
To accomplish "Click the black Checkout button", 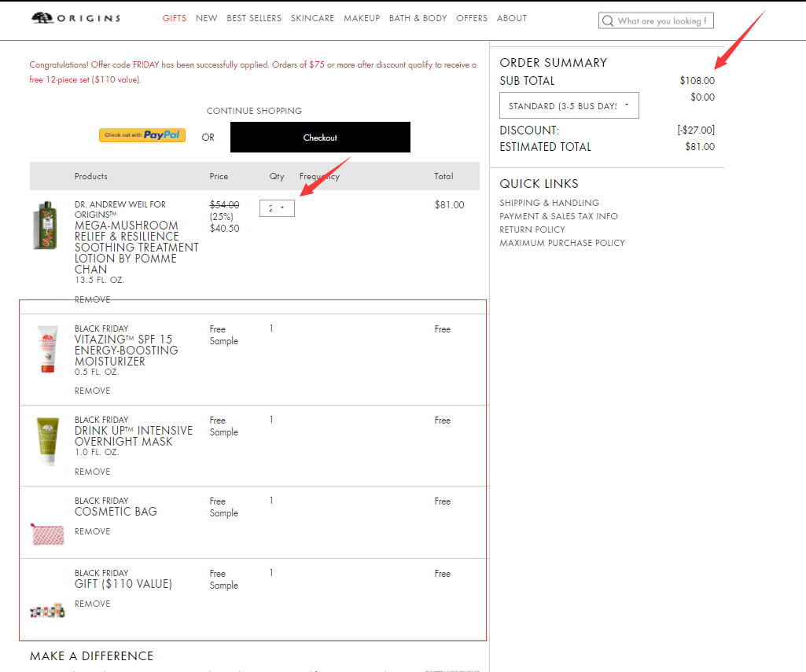I will tap(320, 138).
